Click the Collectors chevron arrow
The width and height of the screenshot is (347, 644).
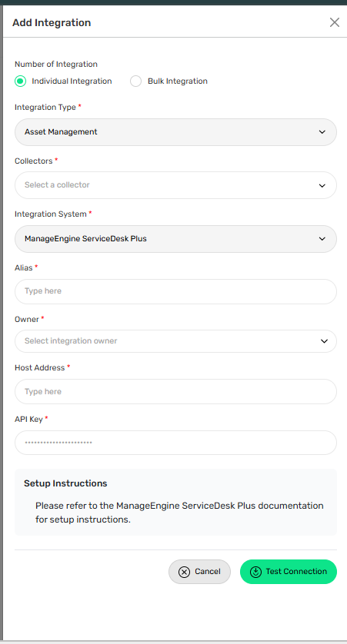[322, 185]
